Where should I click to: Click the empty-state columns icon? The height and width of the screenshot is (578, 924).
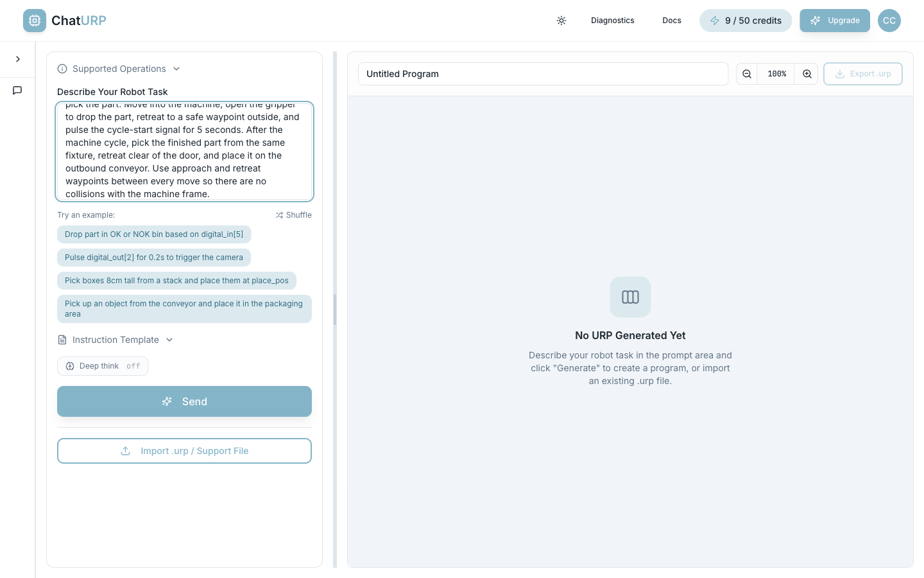tap(630, 297)
